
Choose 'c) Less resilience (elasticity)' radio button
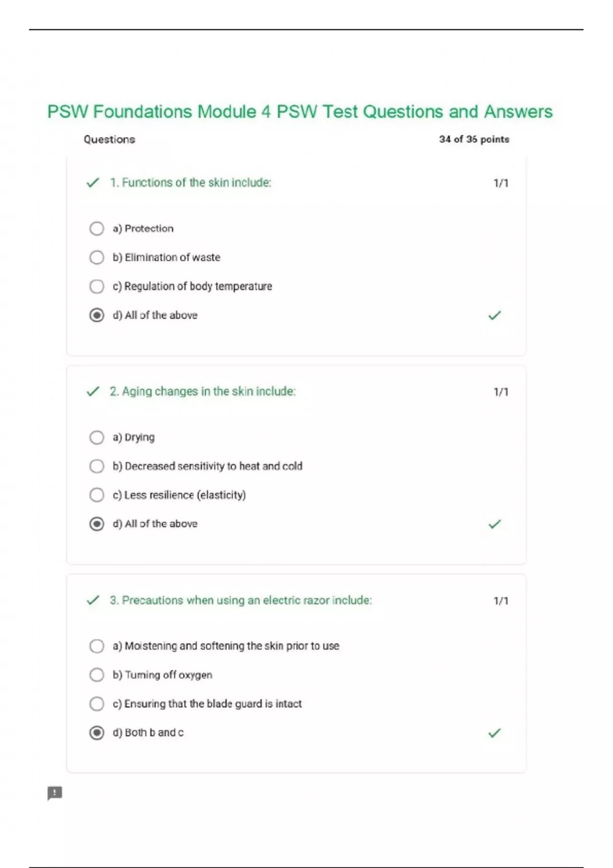tap(97, 495)
